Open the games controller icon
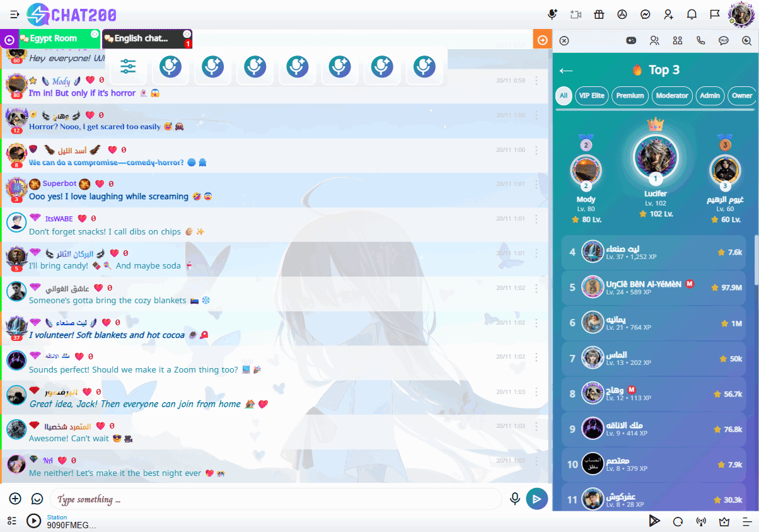This screenshot has height=532, width=759. (x=631, y=40)
